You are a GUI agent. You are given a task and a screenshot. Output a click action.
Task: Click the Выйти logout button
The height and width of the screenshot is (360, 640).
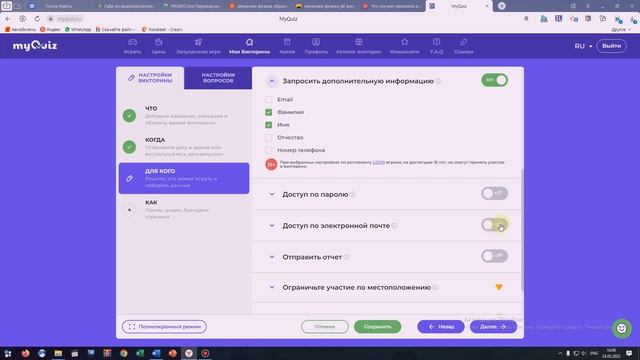tap(611, 46)
